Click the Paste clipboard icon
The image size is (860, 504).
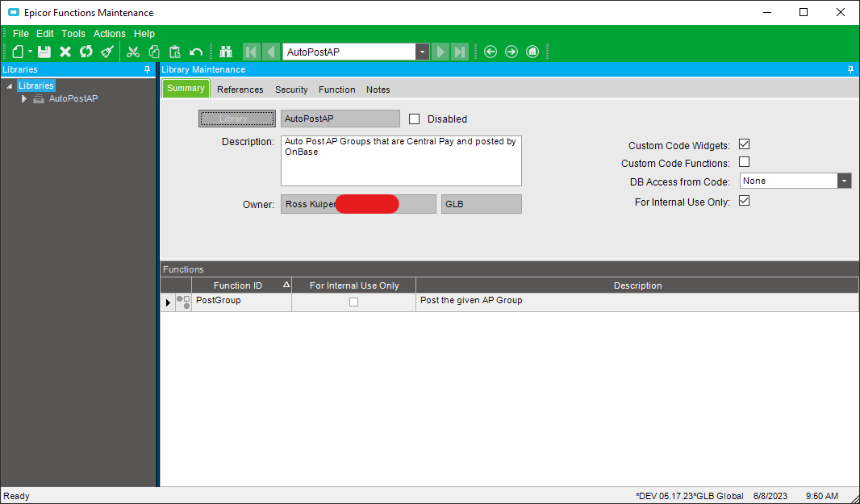(175, 52)
